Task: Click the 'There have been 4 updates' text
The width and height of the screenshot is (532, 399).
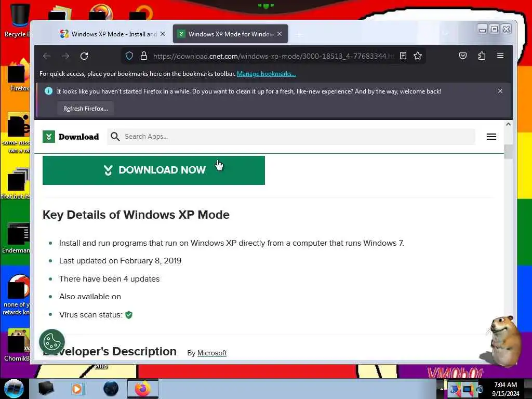Action: click(x=109, y=279)
